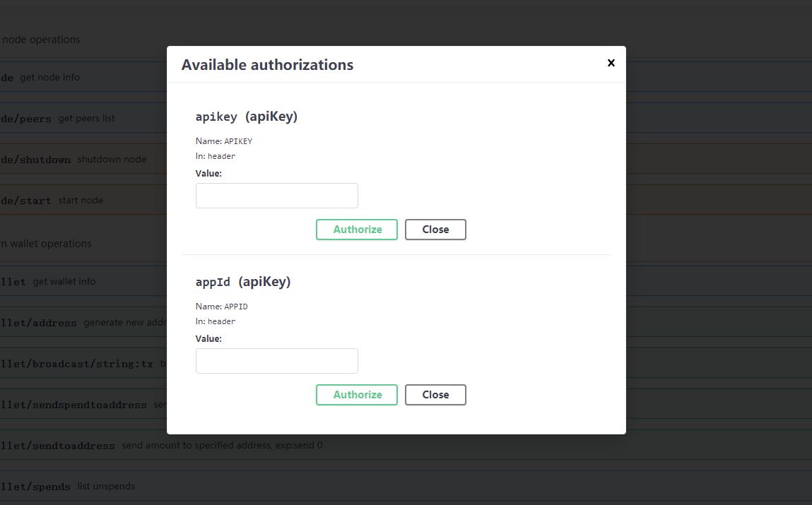Expand the node operations section behind the dialog

(406, 40)
